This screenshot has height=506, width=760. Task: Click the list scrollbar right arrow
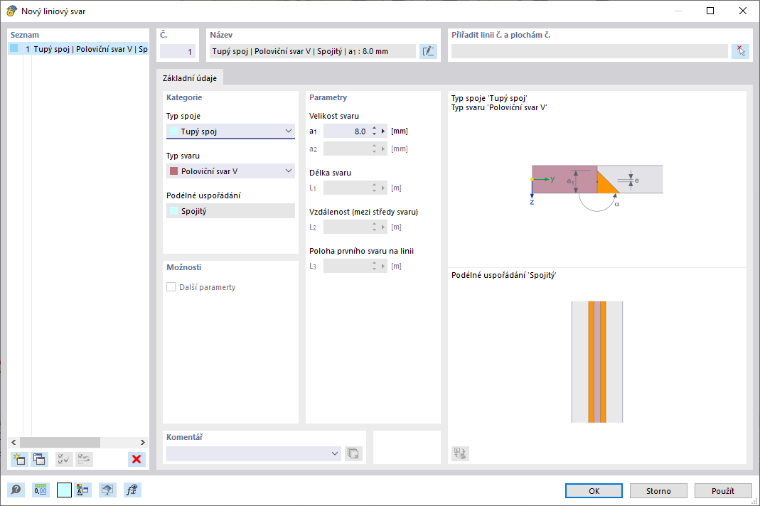(x=142, y=443)
